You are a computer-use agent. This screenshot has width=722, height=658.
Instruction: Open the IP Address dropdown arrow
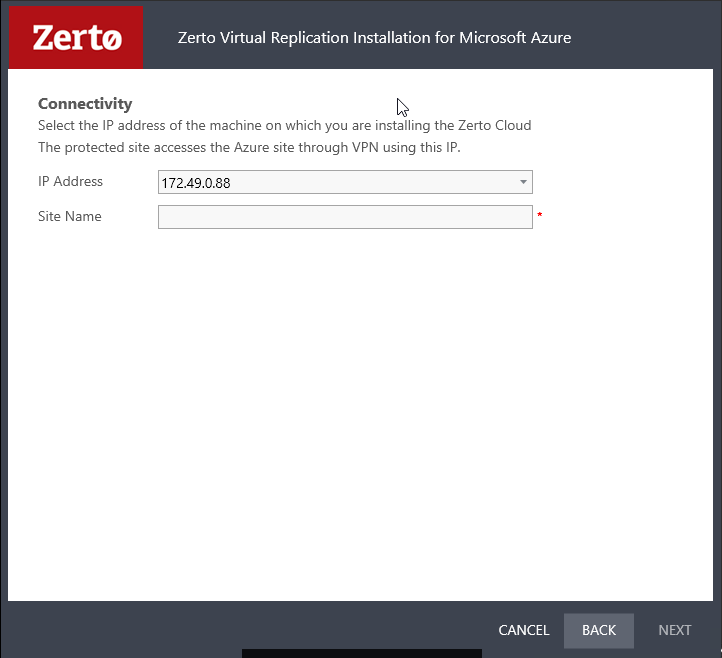click(523, 182)
